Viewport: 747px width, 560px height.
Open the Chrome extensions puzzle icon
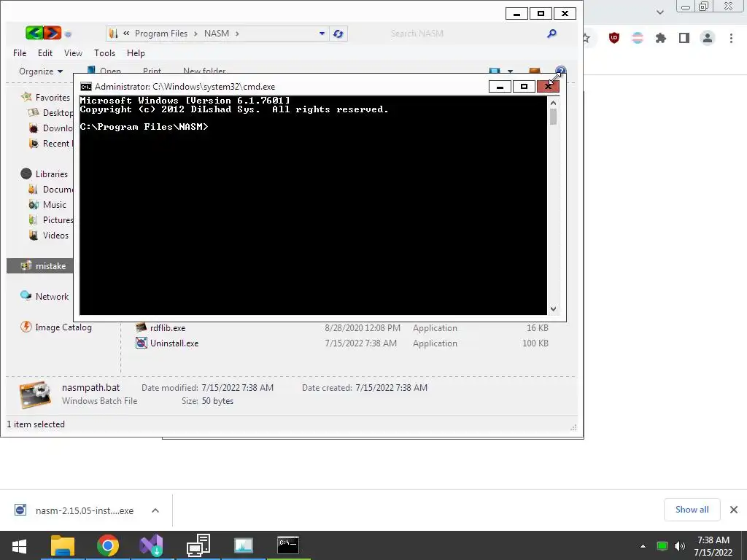coord(661,38)
